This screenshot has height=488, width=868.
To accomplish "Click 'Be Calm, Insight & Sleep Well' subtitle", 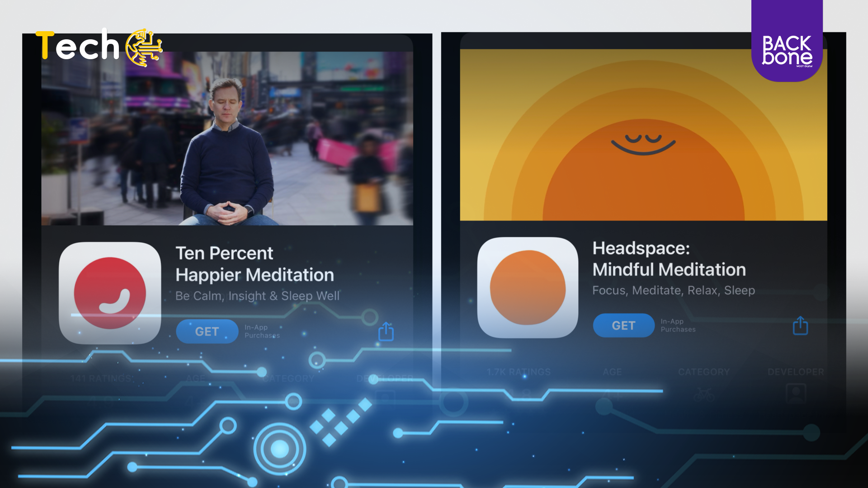I will coord(257,296).
